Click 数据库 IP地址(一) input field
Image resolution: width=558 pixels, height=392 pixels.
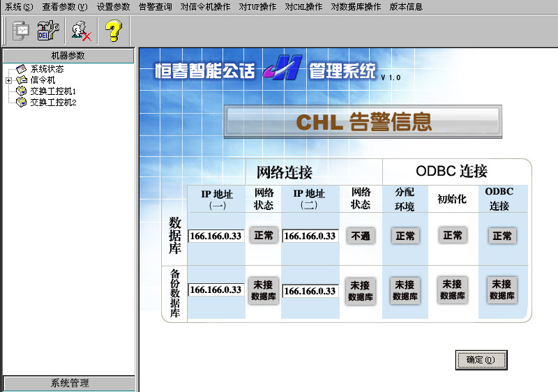click(216, 236)
